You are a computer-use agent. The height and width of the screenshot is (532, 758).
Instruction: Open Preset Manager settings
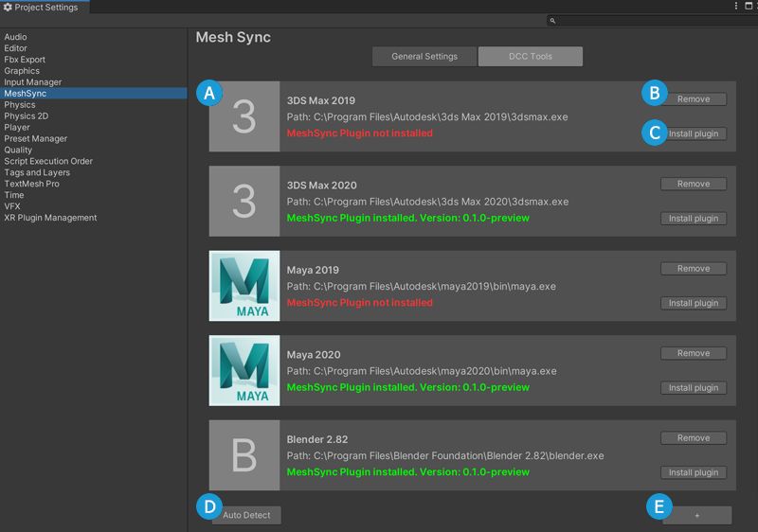(93, 138)
